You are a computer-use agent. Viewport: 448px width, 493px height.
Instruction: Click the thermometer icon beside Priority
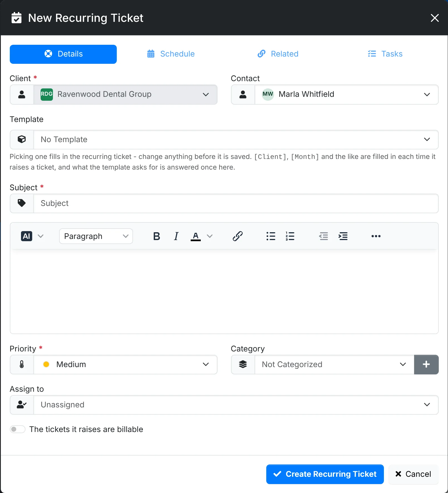click(22, 364)
